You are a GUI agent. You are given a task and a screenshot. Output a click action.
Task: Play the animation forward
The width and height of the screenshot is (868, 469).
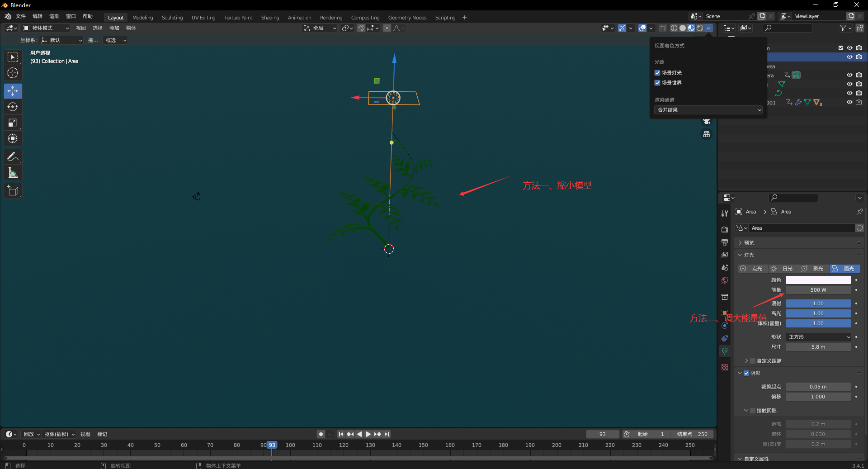tap(368, 434)
